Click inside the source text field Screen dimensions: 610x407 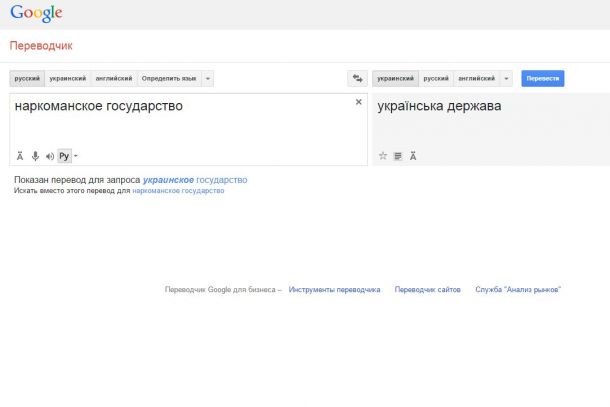188,129
